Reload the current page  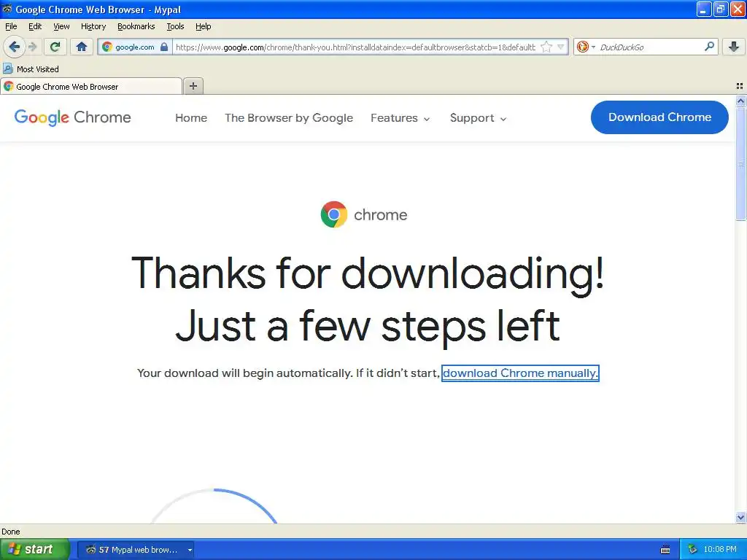[x=55, y=47]
